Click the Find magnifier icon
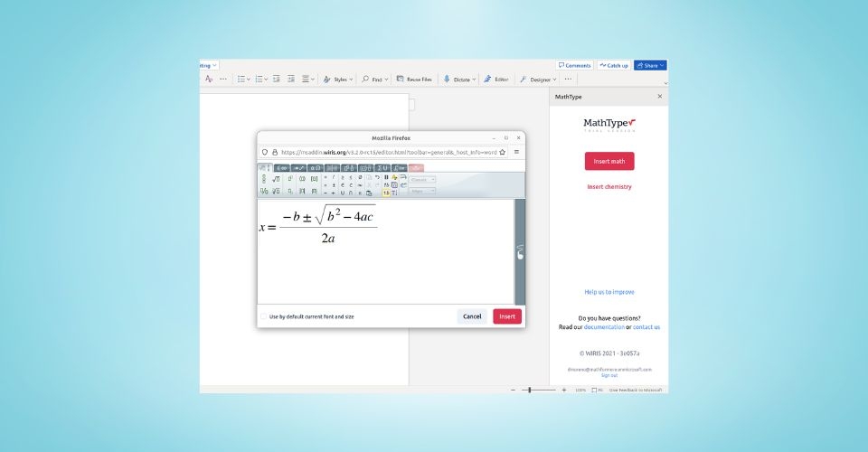This screenshot has width=868, height=452. coord(365,80)
